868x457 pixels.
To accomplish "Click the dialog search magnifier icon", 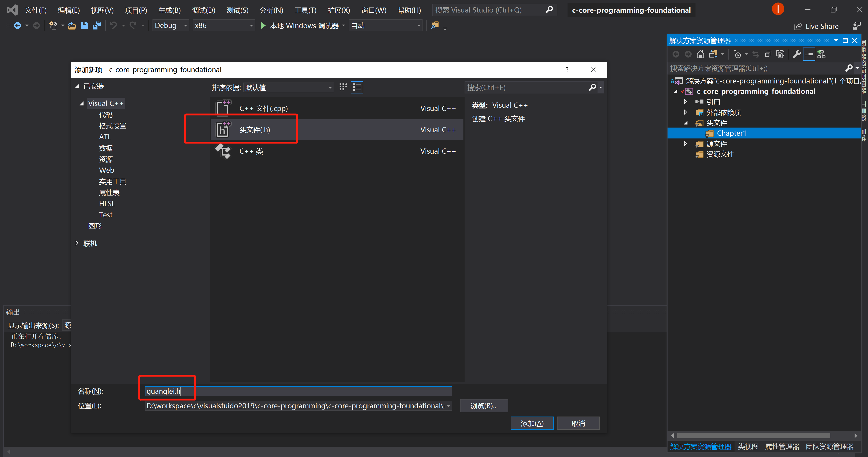I will (592, 88).
